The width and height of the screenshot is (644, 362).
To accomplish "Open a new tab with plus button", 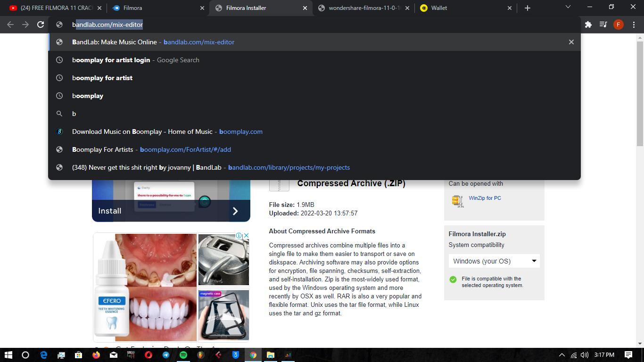I will tap(527, 8).
